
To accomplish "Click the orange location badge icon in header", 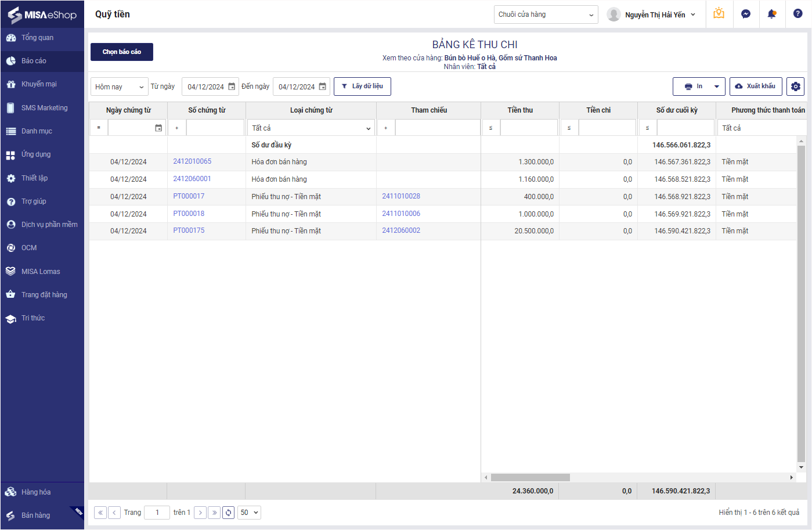I will pyautogui.click(x=719, y=14).
